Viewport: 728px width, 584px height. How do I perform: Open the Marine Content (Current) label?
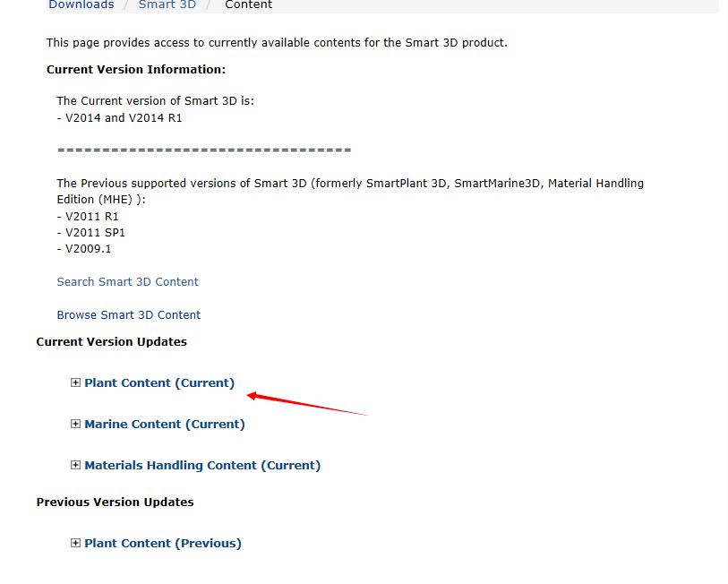pos(165,425)
